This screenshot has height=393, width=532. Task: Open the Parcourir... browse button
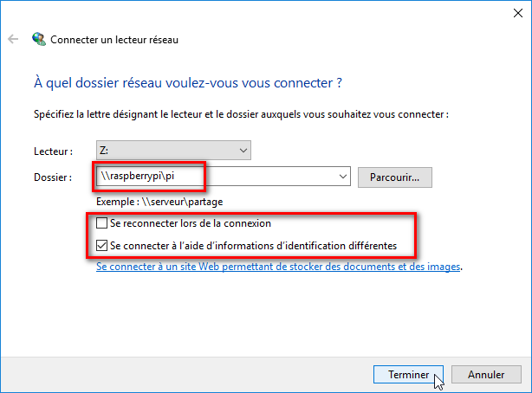(395, 177)
